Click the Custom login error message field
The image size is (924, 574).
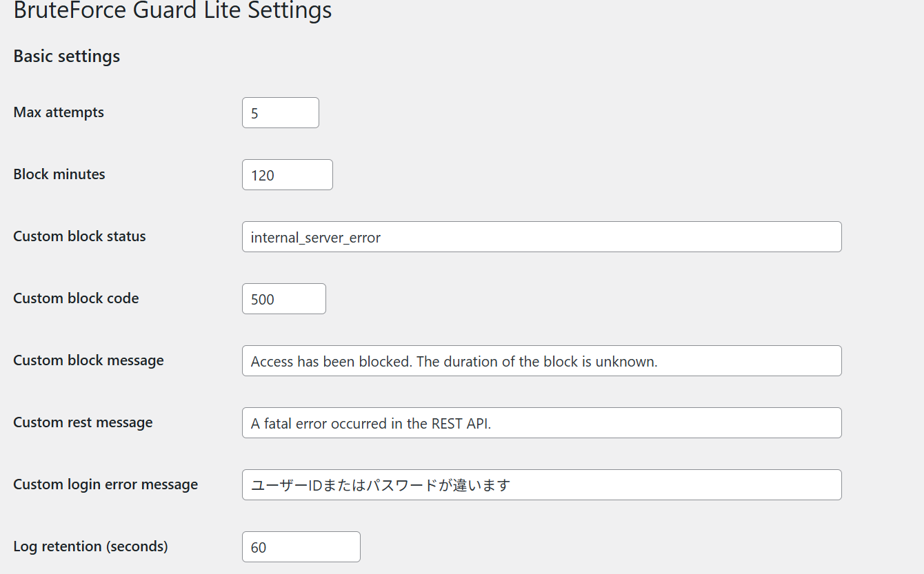pos(541,485)
